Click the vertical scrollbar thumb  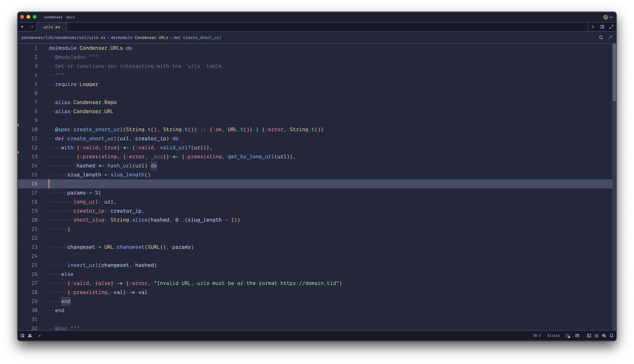click(x=614, y=73)
